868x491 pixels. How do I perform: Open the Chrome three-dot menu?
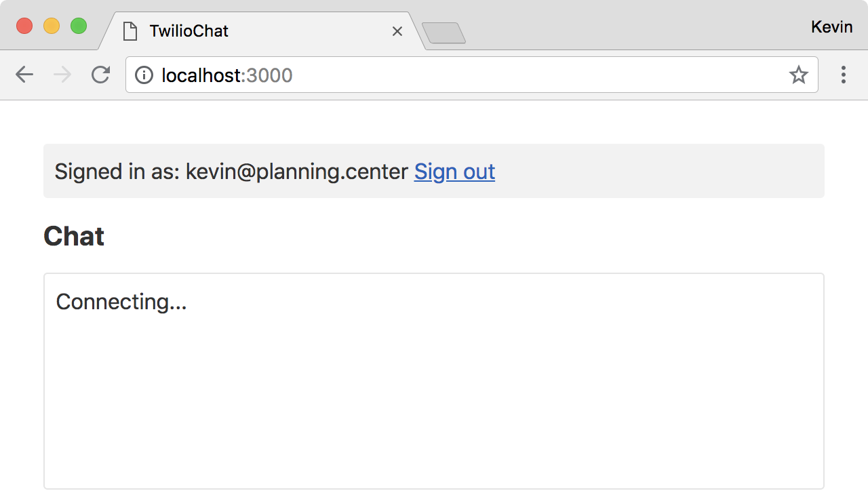pyautogui.click(x=843, y=75)
